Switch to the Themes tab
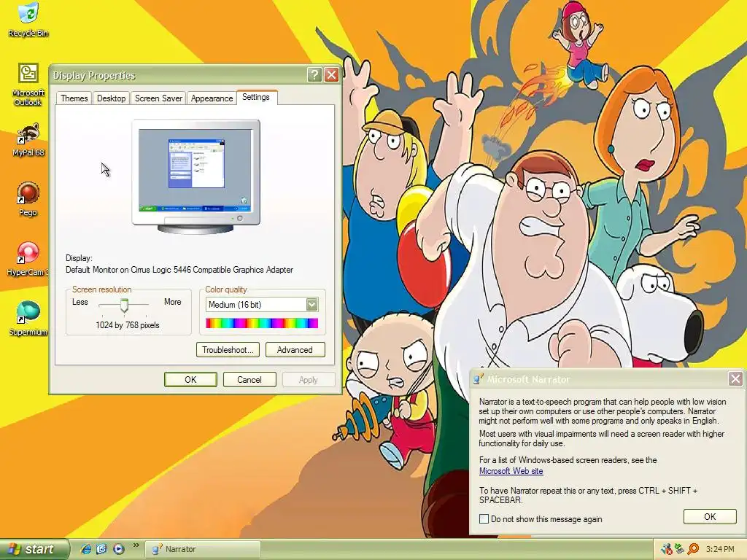This screenshot has height=560, width=747. click(x=74, y=98)
